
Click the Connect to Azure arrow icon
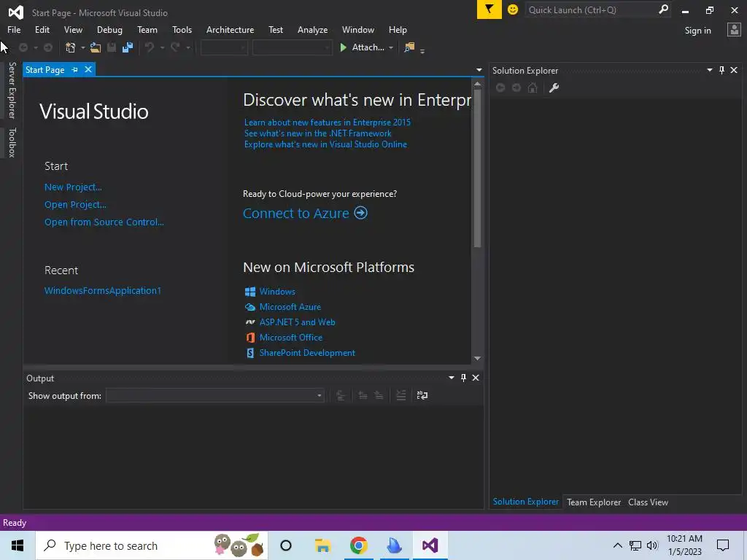click(360, 213)
